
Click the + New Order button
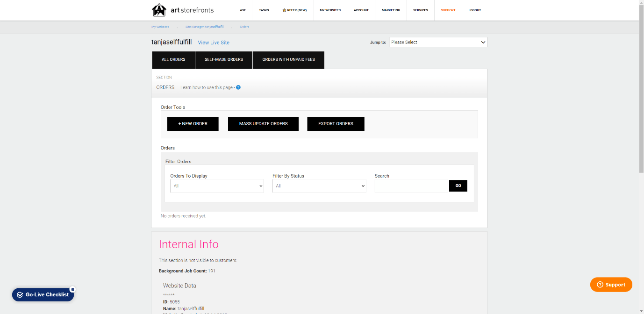(193, 124)
